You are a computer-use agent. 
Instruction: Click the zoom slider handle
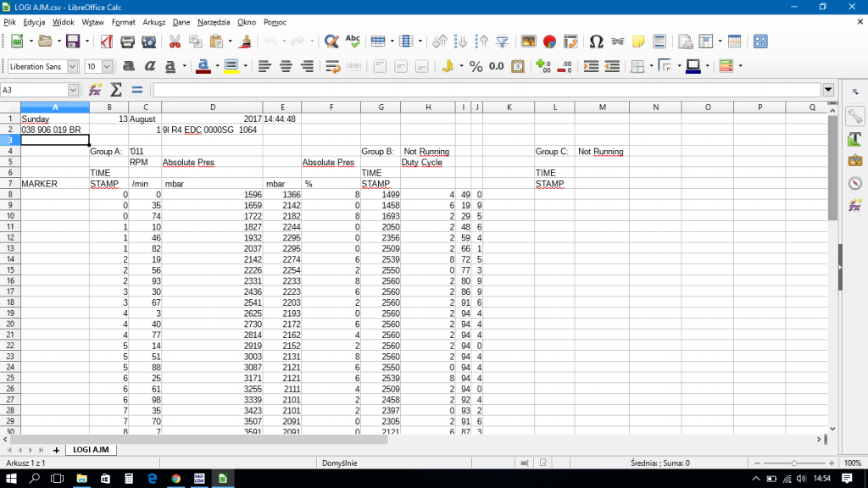[793, 463]
